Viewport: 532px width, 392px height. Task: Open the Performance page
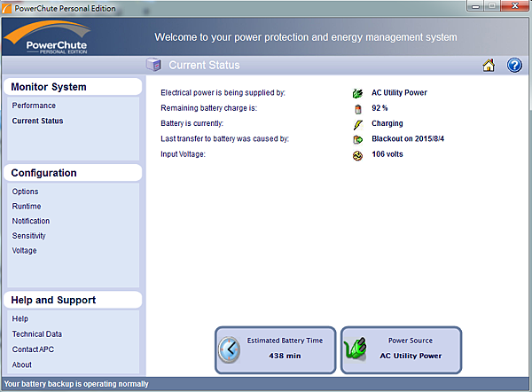(34, 106)
